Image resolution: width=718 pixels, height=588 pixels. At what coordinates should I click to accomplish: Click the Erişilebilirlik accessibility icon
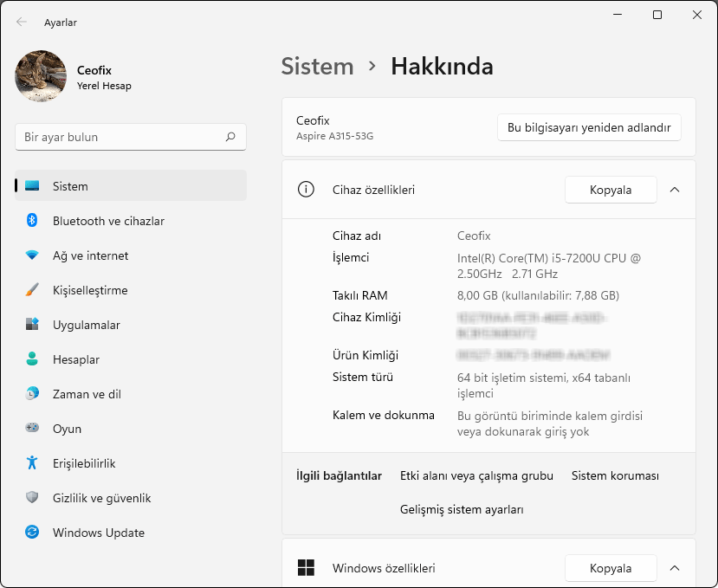32,462
